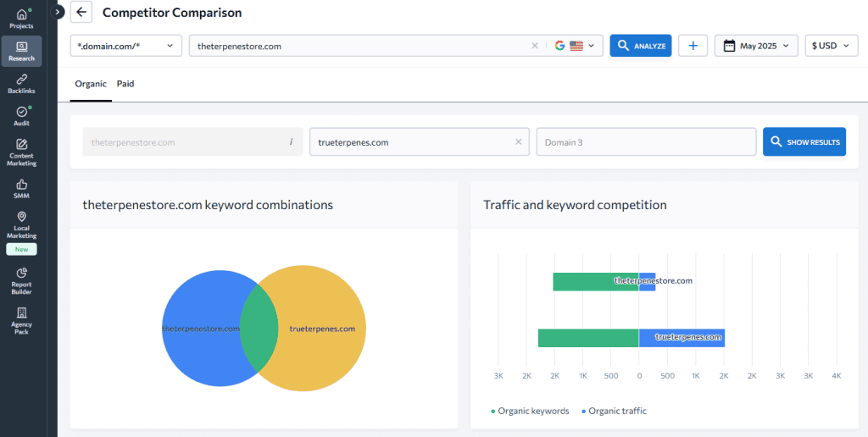Open Content Marketing tools

coord(21,152)
